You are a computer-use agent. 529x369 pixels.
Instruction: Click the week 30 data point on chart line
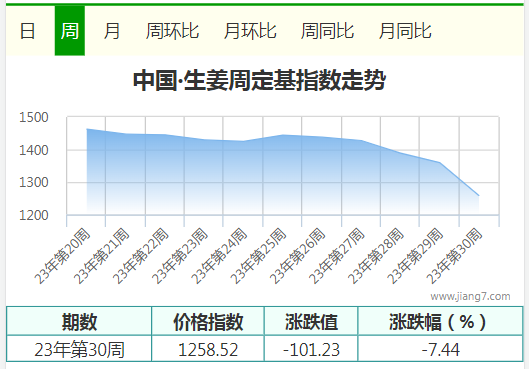(x=479, y=196)
